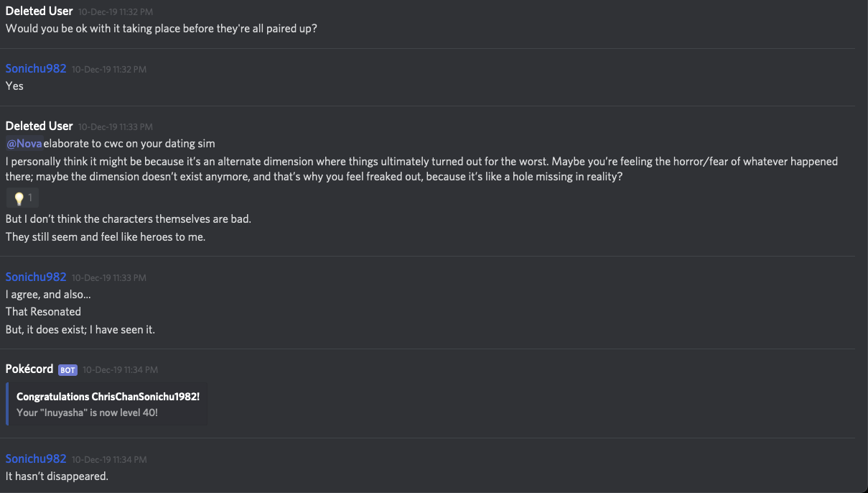Open Pokécord bot's profile name

pyautogui.click(x=29, y=369)
